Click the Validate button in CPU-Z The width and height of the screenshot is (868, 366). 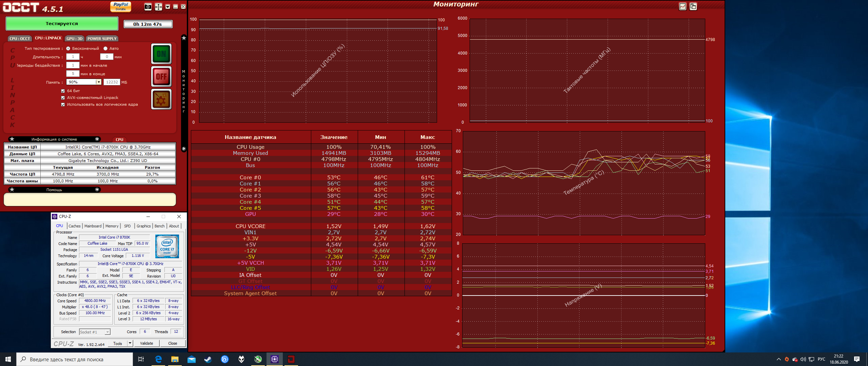(146, 343)
